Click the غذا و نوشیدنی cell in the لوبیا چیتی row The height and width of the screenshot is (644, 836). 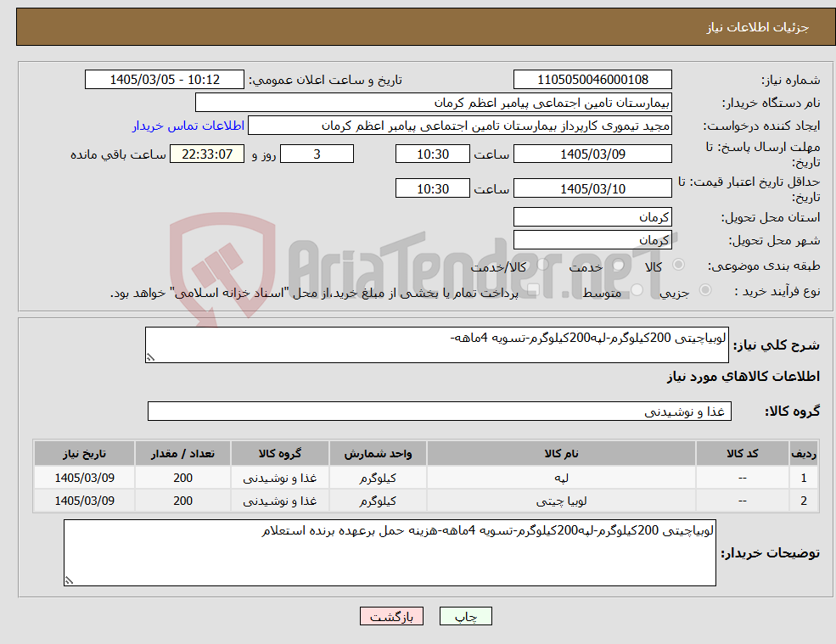[x=280, y=501]
